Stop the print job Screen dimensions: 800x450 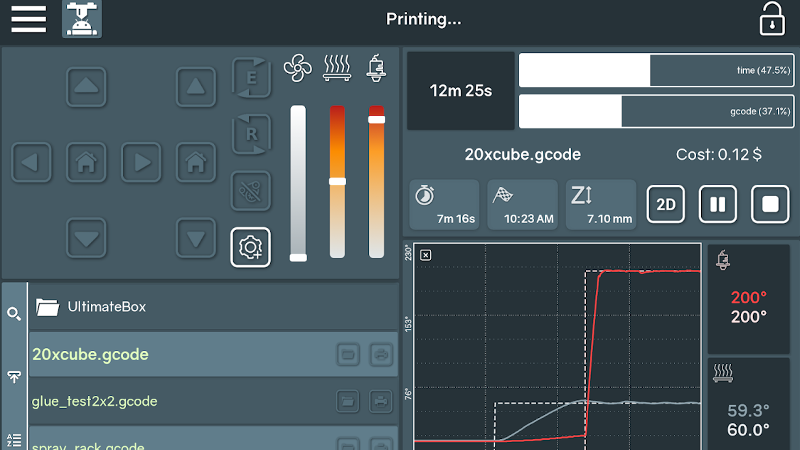click(x=769, y=204)
